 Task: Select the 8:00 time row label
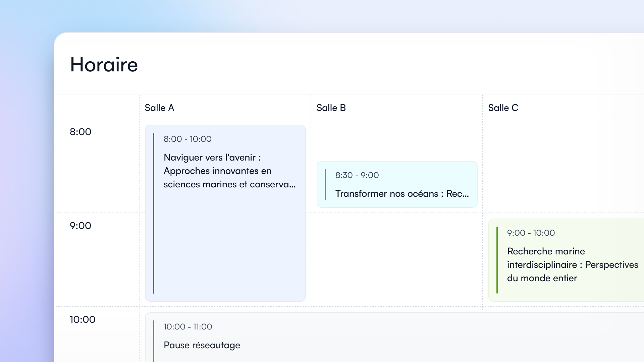coord(80,132)
